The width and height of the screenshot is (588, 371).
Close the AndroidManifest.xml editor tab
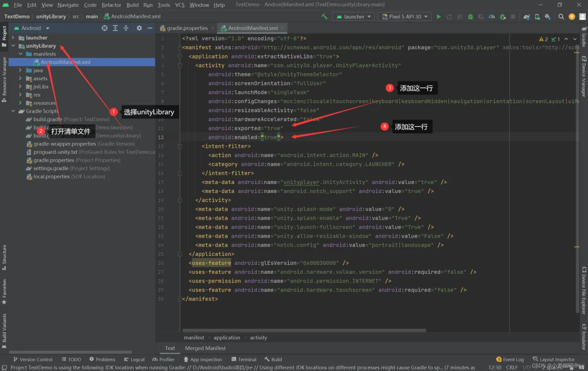283,28
